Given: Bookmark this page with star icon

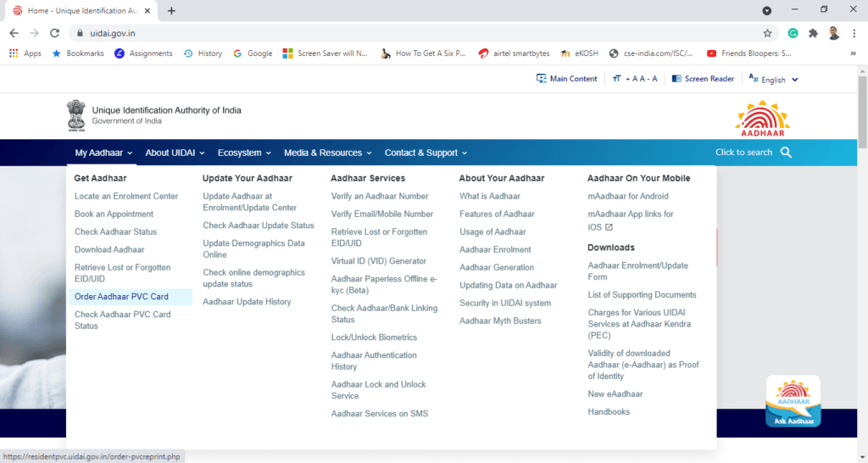Looking at the screenshot, I should [x=767, y=33].
